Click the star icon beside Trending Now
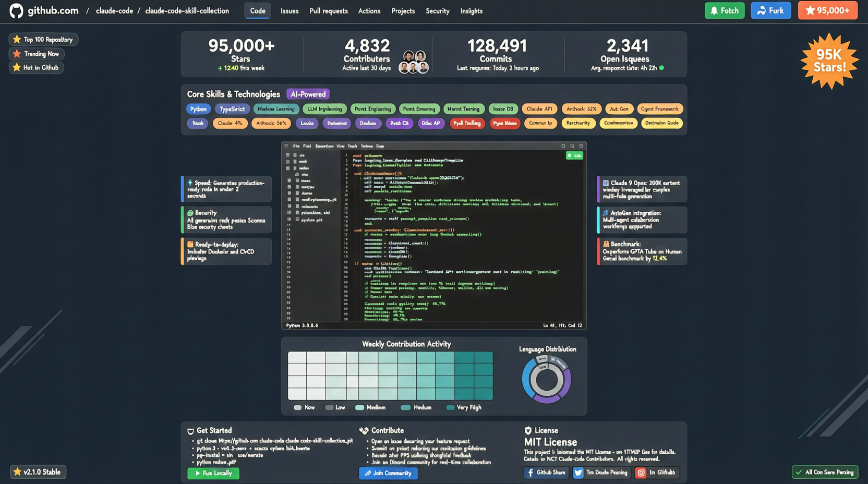The height and width of the screenshot is (484, 868). [x=17, y=54]
